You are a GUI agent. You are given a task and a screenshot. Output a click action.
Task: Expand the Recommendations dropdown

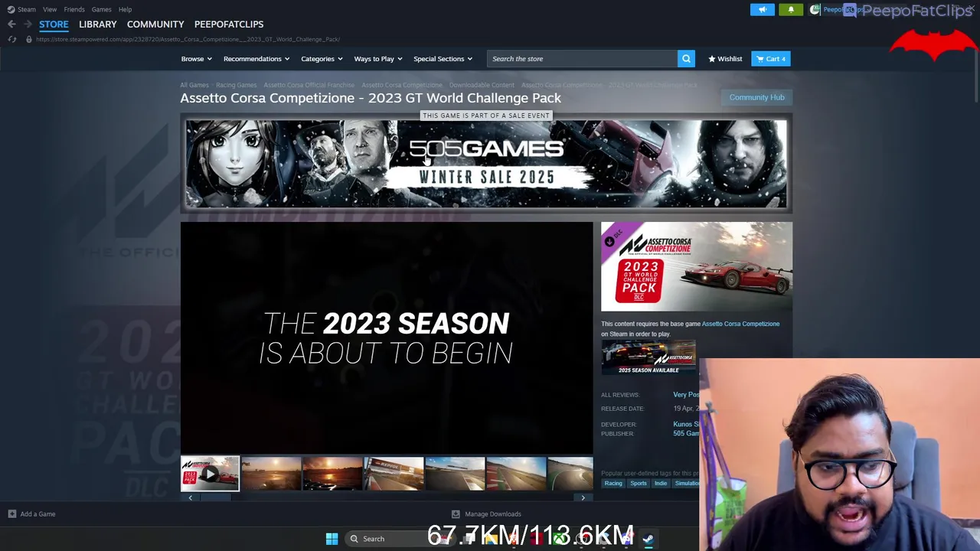click(x=256, y=59)
